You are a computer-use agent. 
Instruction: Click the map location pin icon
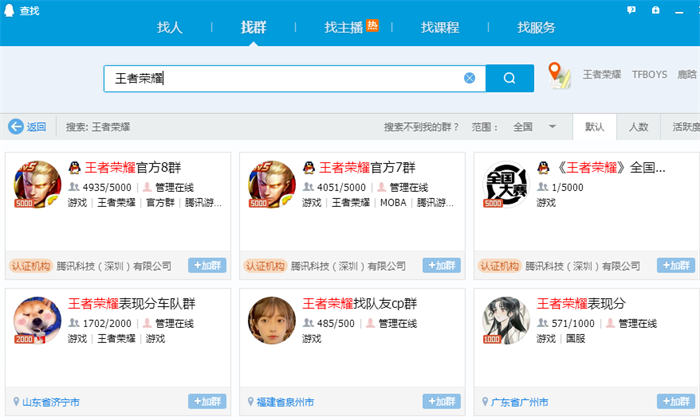pyautogui.click(x=559, y=75)
